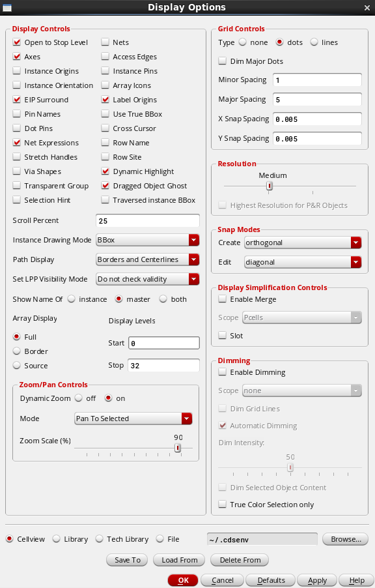Image resolution: width=375 pixels, height=588 pixels.
Task: Click the Browse... button
Action: tap(346, 539)
